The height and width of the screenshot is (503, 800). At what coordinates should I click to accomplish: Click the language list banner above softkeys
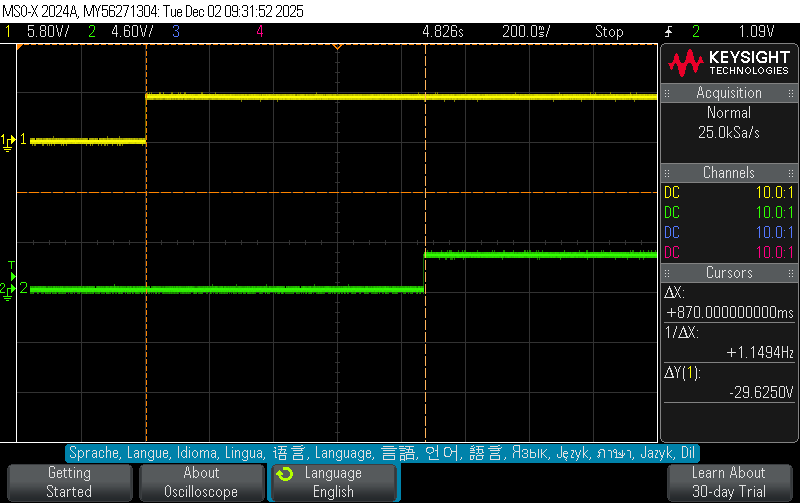pyautogui.click(x=382, y=453)
